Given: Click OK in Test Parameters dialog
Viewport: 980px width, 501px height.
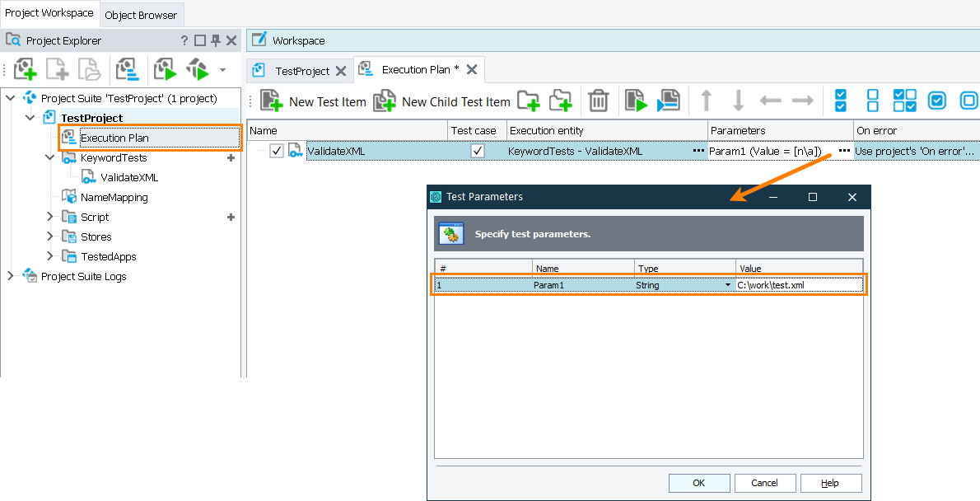Looking at the screenshot, I should [x=698, y=483].
